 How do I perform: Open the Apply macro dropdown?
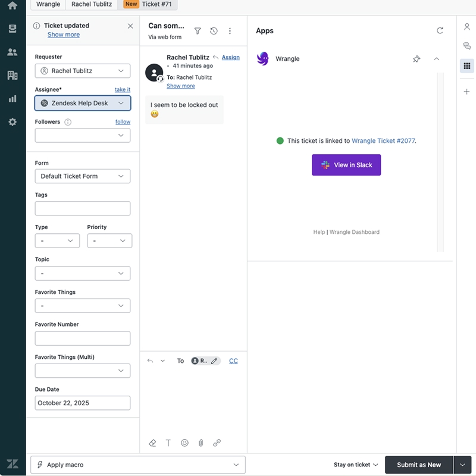137,465
